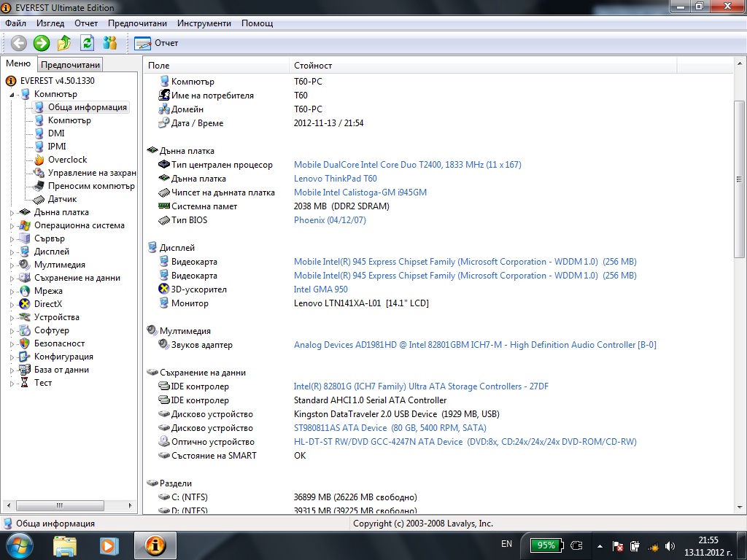
Task: Switch to the Предпочитани sidebar tab
Action: click(71, 65)
